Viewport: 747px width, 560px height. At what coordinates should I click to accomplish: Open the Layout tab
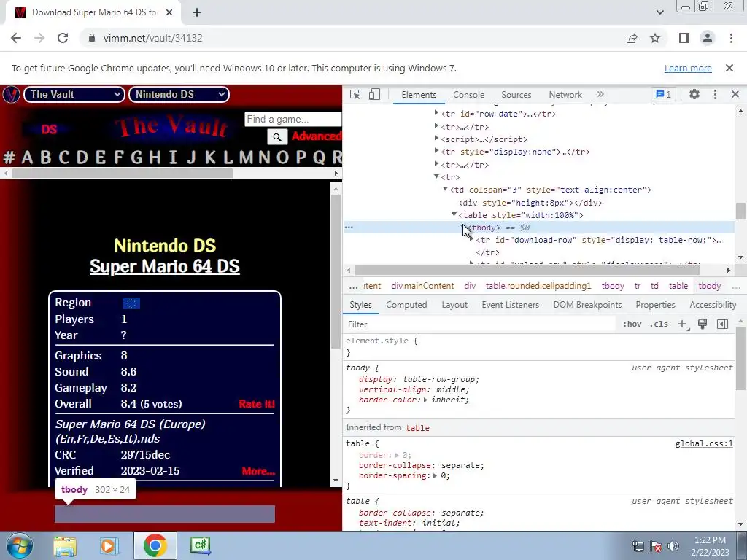[454, 305]
